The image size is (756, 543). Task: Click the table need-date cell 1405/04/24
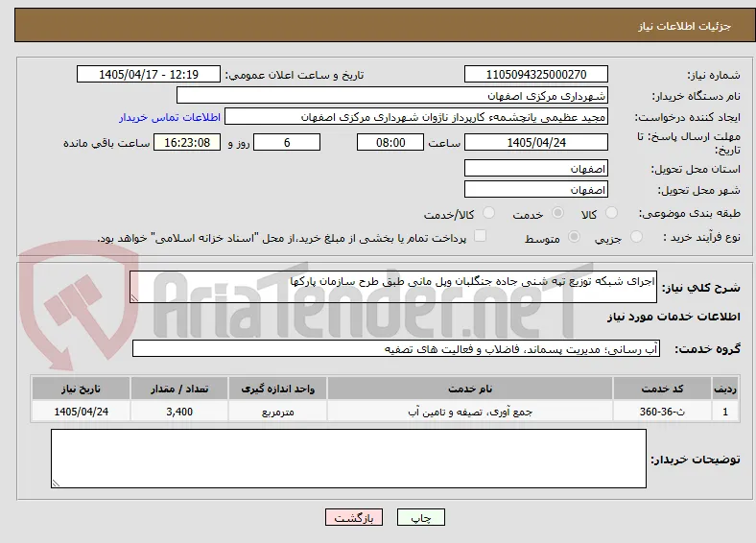tap(81, 412)
